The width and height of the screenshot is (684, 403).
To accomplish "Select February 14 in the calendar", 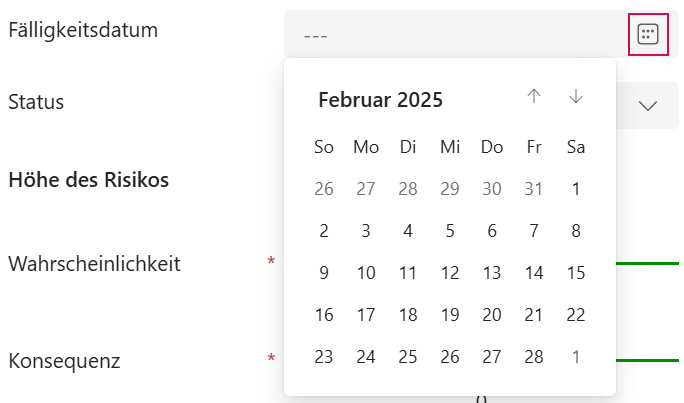I will pos(534,273).
